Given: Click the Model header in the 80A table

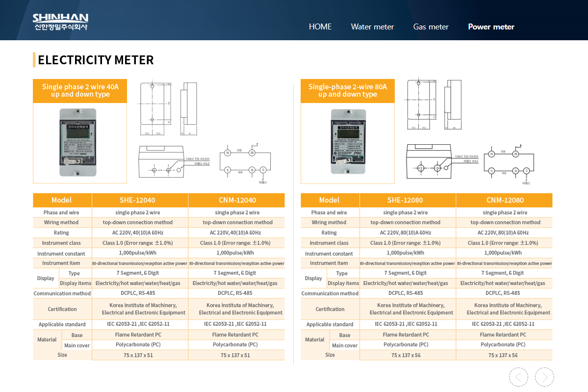Looking at the screenshot, I should click(x=329, y=200).
